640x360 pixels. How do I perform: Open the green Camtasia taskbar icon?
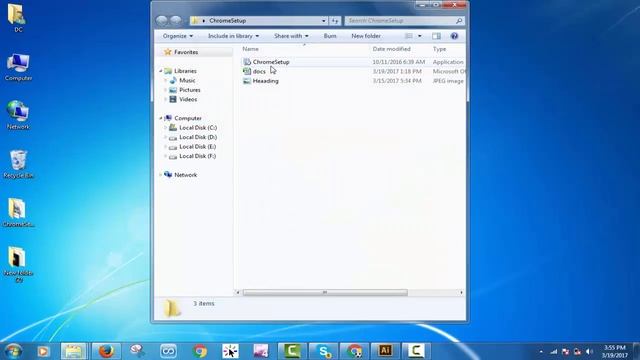[x=292, y=351]
